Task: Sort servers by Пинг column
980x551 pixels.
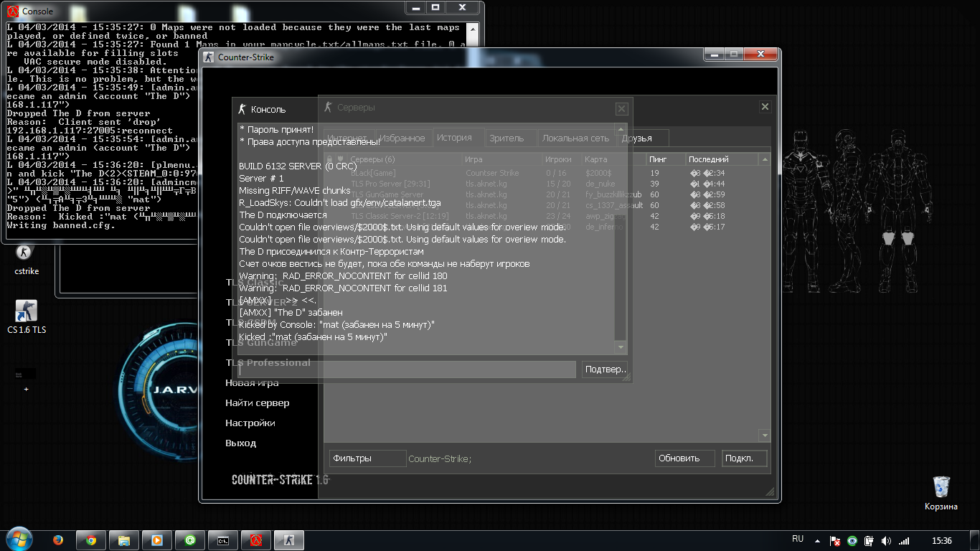Action: [x=665, y=159]
